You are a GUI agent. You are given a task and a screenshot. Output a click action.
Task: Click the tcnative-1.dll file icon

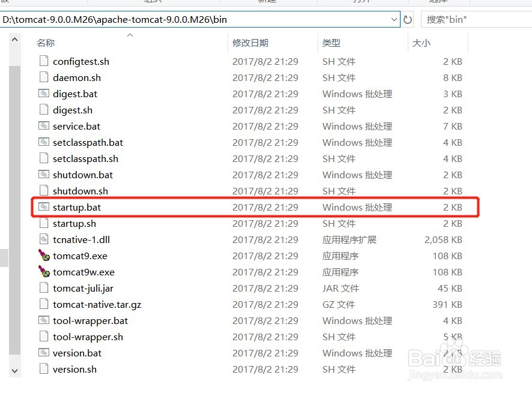pos(44,239)
